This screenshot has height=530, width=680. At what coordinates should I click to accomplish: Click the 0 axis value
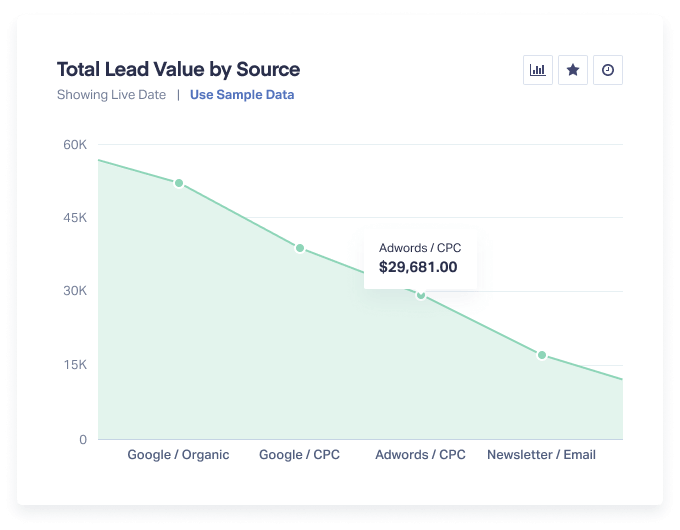[83, 439]
